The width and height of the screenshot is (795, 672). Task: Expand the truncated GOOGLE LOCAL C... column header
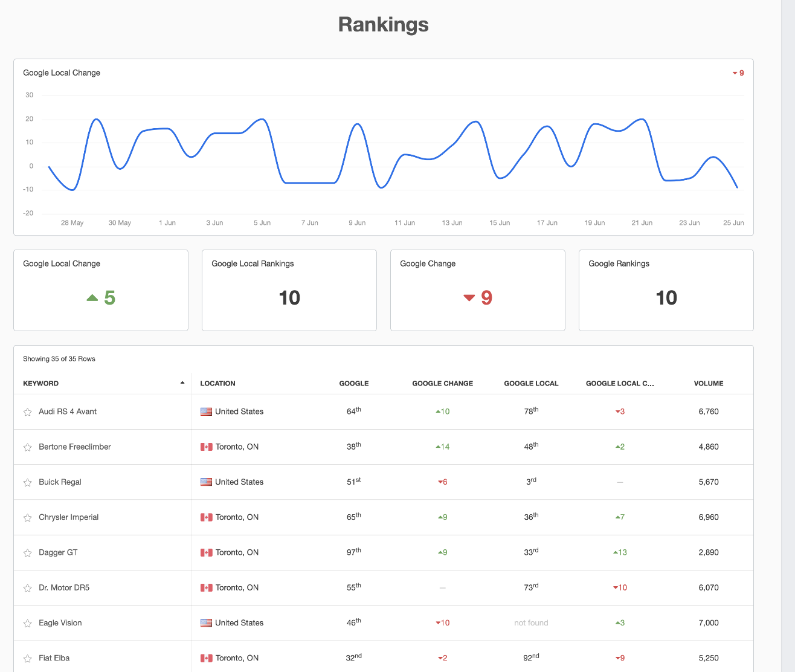[620, 383]
